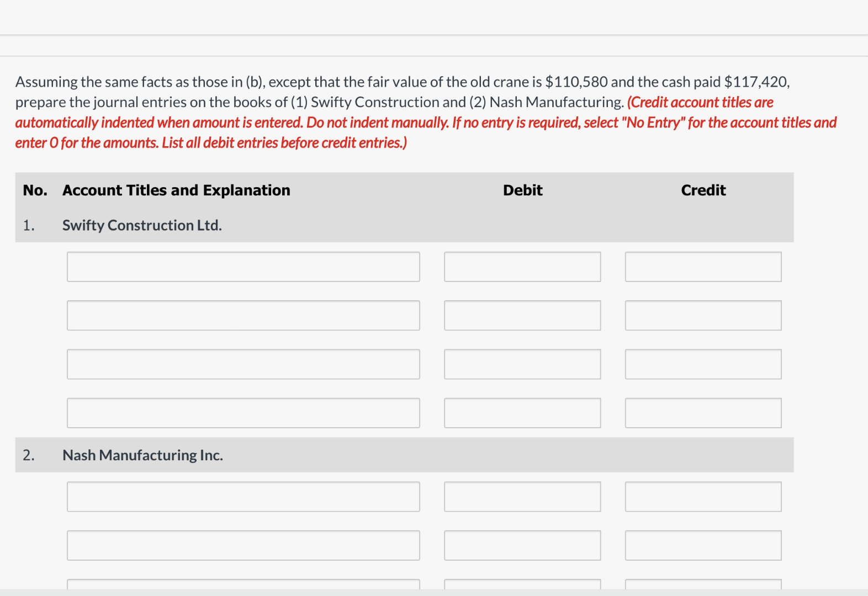868x596 pixels.
Task: Click the red italic instruction text 'Credit account titles are'
Action: click(700, 102)
